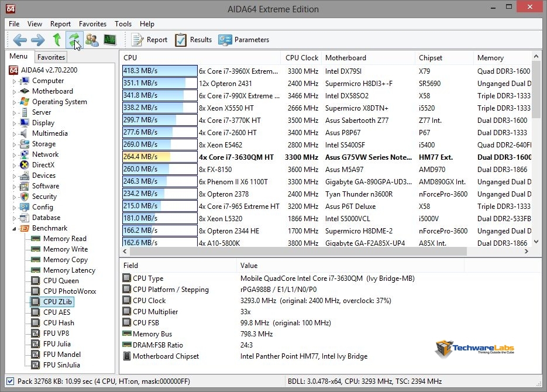Select the Benchmark folder icon
The height and width of the screenshot is (392, 547).
point(25,228)
